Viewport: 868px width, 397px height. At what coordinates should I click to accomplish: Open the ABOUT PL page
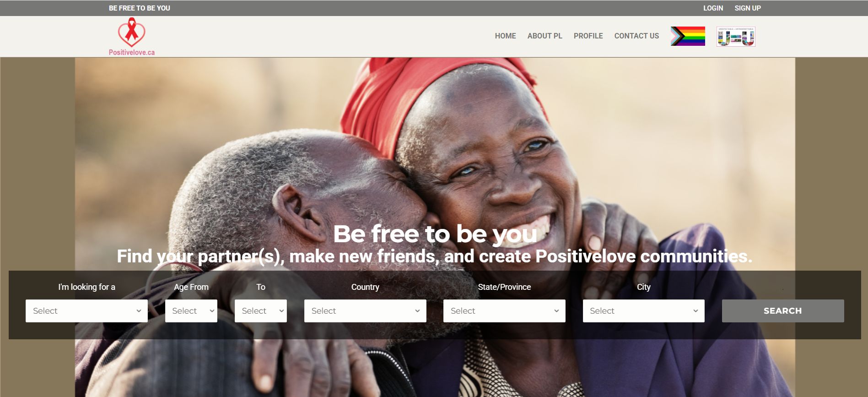pyautogui.click(x=545, y=36)
